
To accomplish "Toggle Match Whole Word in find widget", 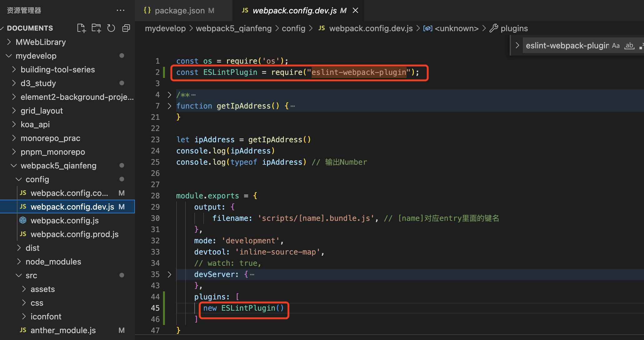I will (629, 46).
